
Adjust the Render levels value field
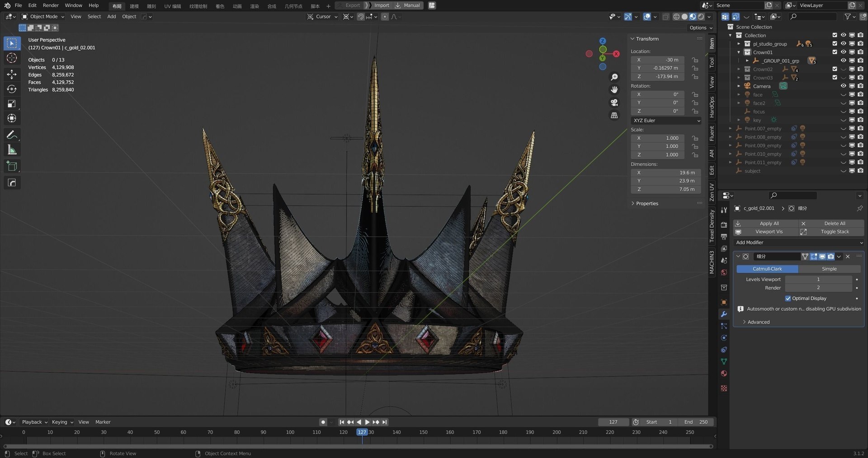point(818,288)
